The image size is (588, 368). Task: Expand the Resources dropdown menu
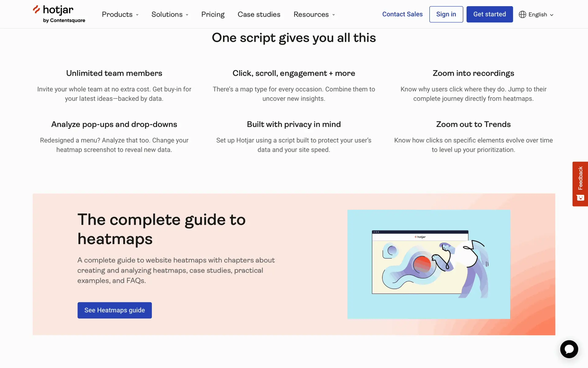coord(314,14)
